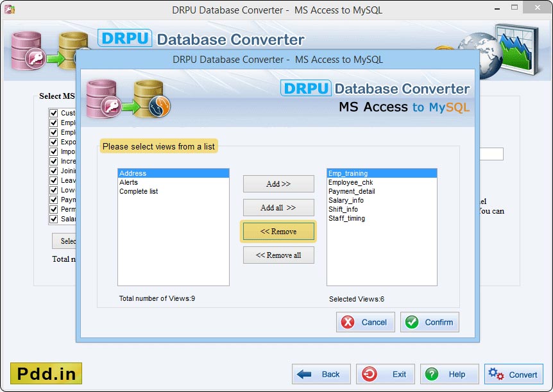Viewport: 553px width, 392px height.
Task: Click the gears icon on Convert
Action: point(496,374)
